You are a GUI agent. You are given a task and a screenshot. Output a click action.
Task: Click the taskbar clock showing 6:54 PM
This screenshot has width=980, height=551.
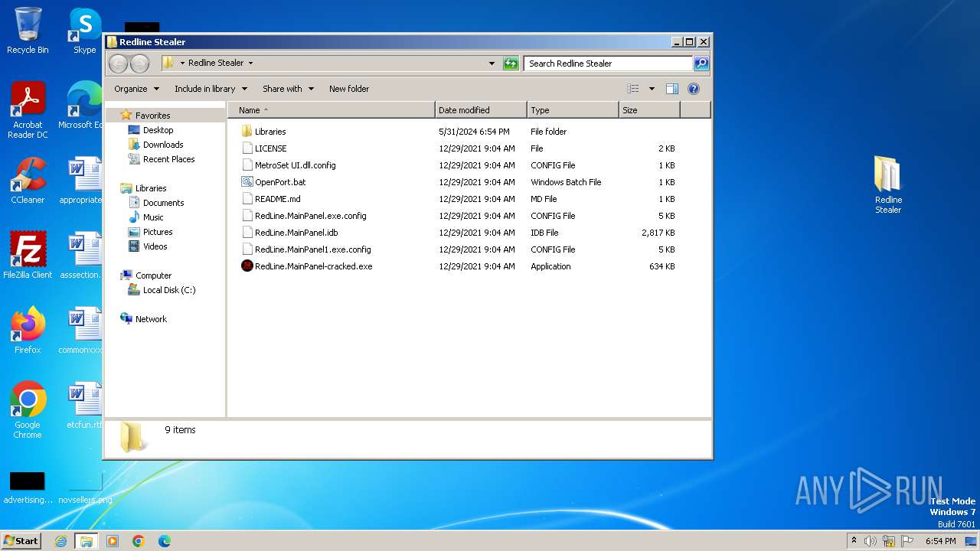[940, 541]
